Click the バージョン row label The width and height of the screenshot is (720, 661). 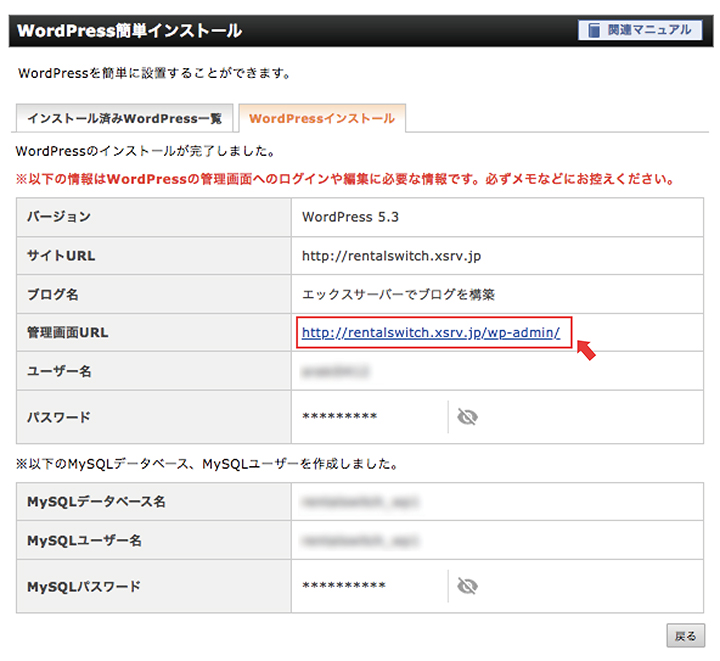59,217
